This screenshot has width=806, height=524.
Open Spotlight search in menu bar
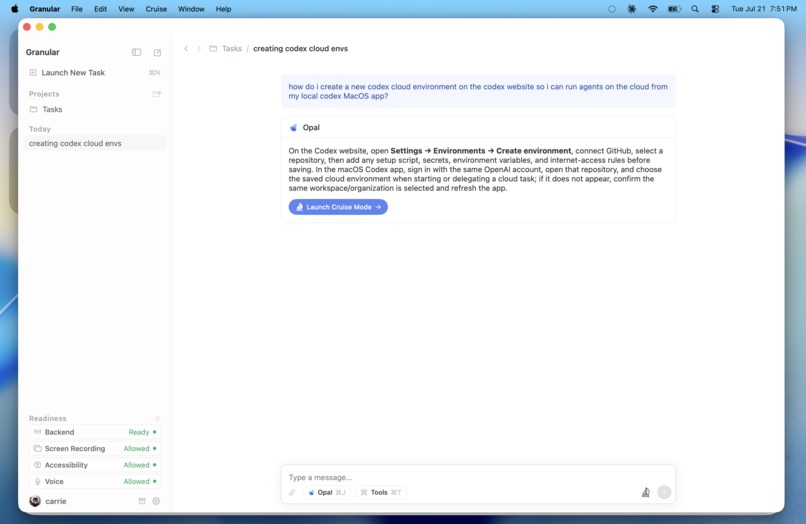695,9
